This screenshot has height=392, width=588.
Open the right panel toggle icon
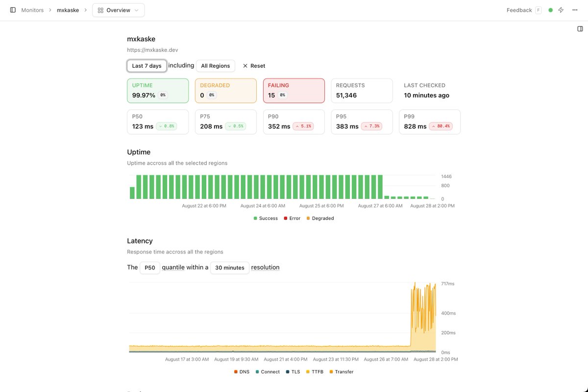point(580,29)
